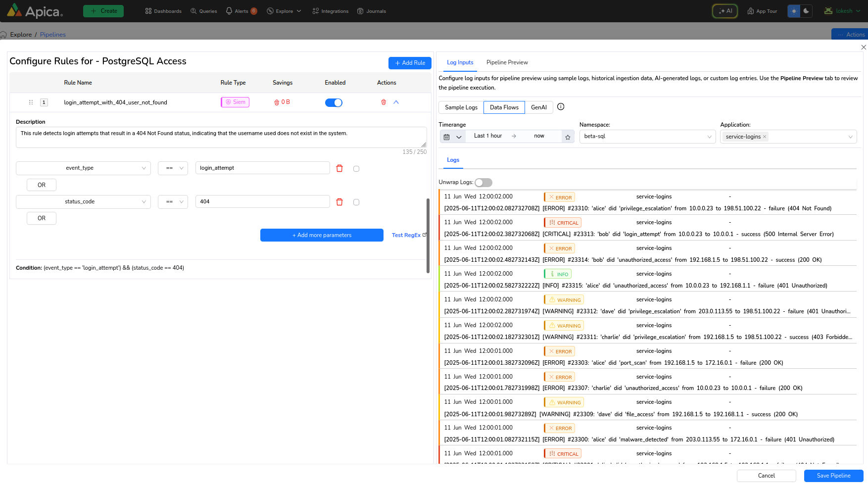The width and height of the screenshot is (868, 487).
Task: Click the status_code value field containing 404
Action: click(262, 201)
